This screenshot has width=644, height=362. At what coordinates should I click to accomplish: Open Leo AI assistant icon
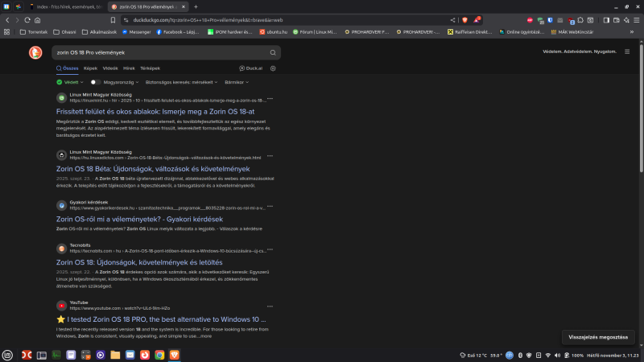pos(626,19)
